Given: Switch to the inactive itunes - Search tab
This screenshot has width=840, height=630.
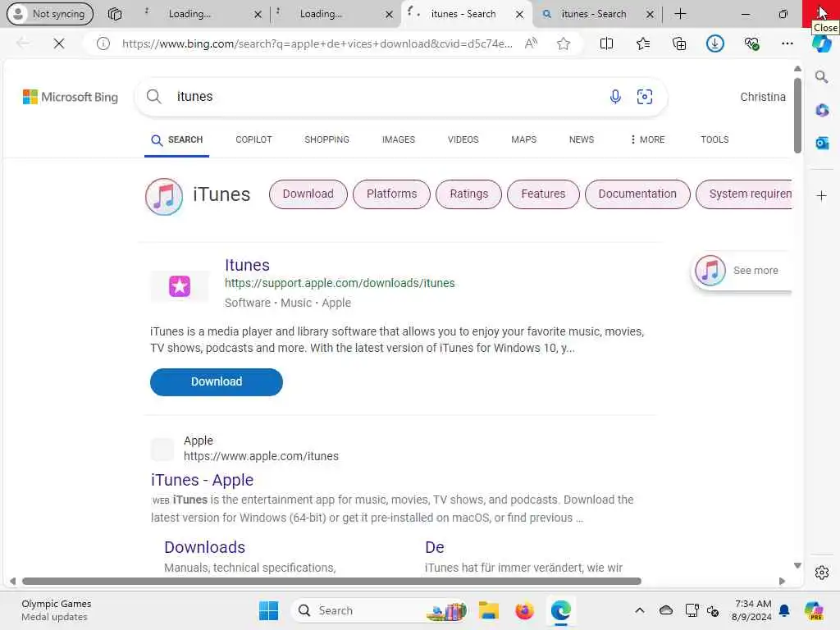Looking at the screenshot, I should tap(594, 14).
